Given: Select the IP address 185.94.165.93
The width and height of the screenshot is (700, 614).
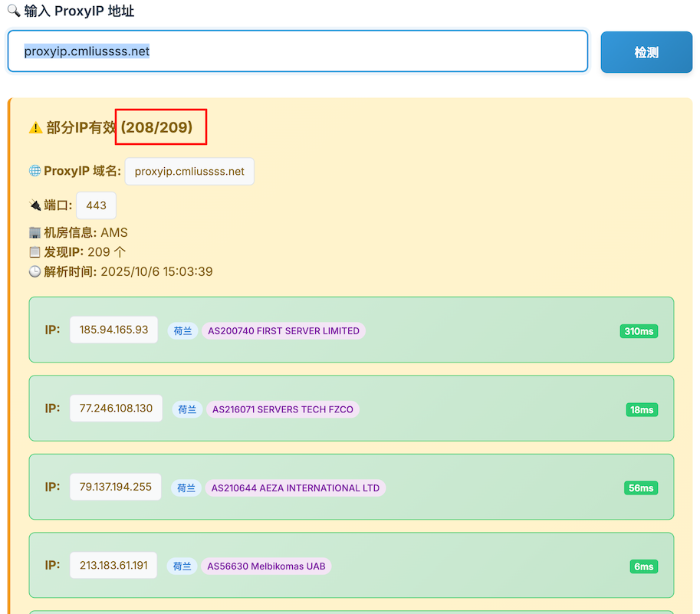Looking at the screenshot, I should tap(113, 330).
